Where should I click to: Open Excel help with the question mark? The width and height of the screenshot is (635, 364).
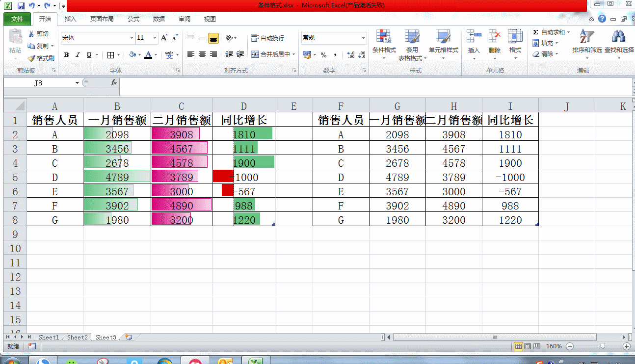click(602, 19)
